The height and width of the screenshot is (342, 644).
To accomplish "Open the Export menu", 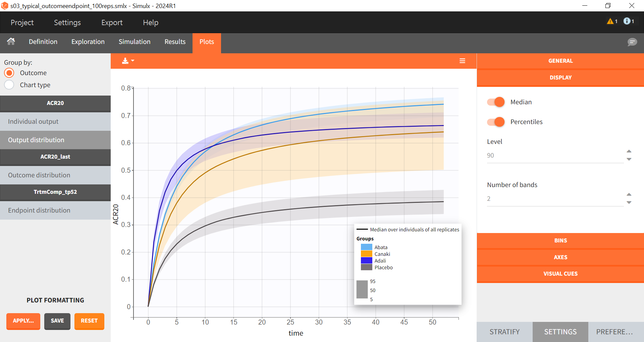I will point(112,22).
